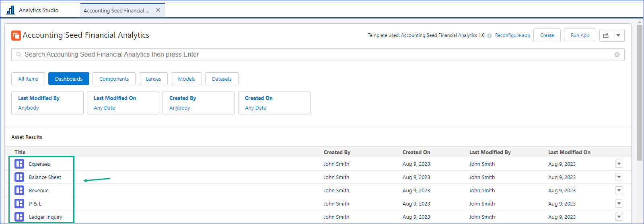Click Last Modified On date in Balance Sheet row
This screenshot has height=224, width=644.
pyautogui.click(x=562, y=177)
